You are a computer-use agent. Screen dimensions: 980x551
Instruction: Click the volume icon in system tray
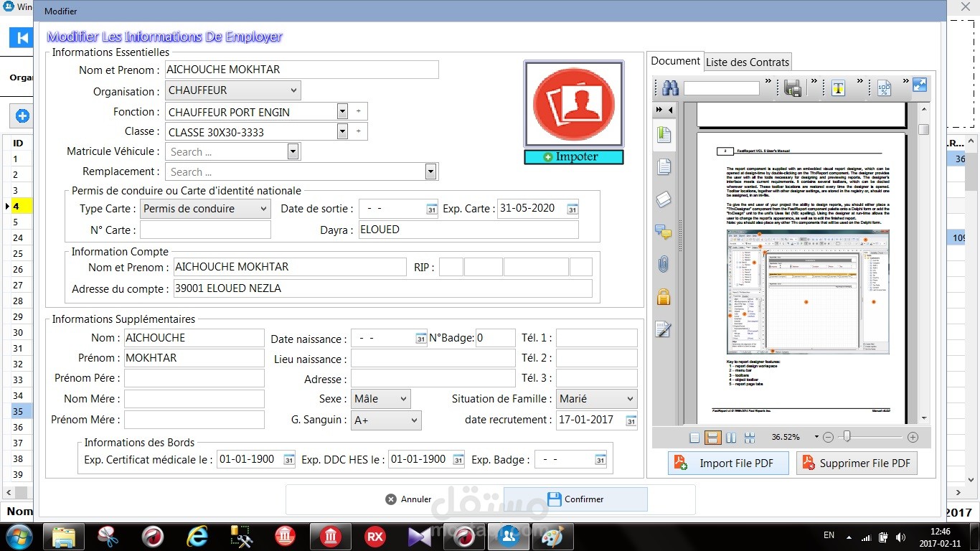point(900,537)
